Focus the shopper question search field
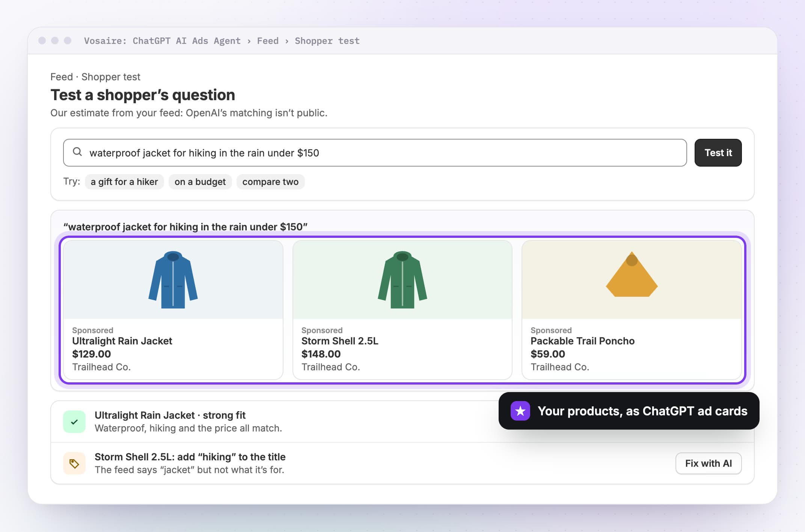 pos(375,153)
